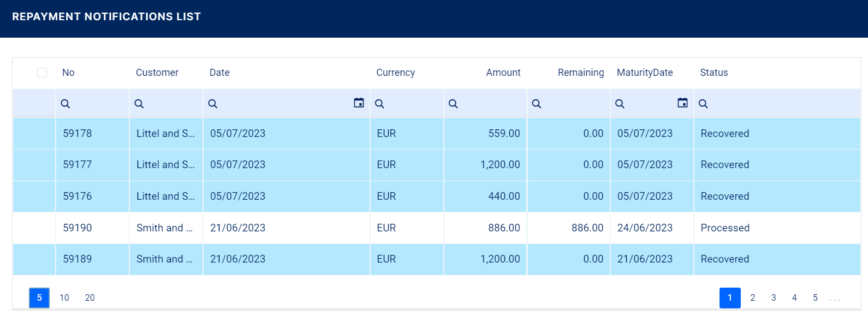Set page size to 10 rows
The width and height of the screenshot is (868, 316).
click(64, 297)
